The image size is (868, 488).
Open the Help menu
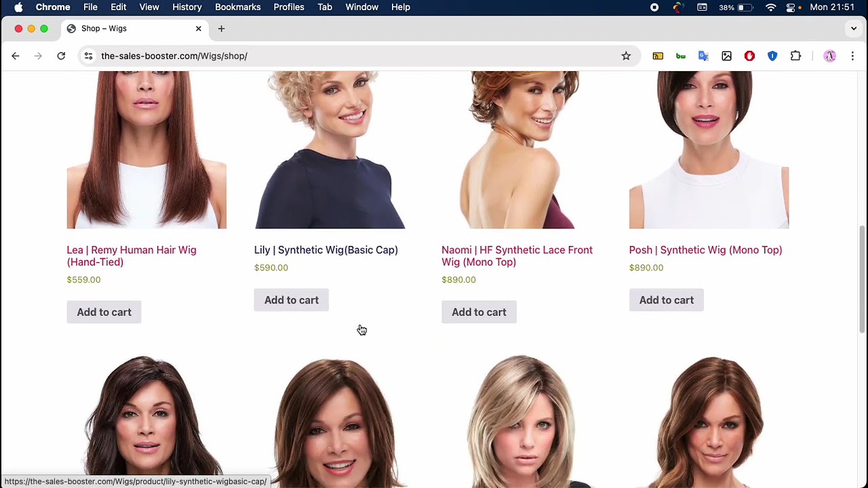(401, 7)
